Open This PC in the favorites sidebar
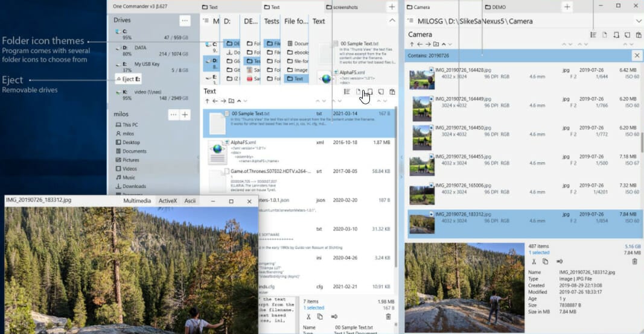The image size is (644, 334). click(127, 125)
